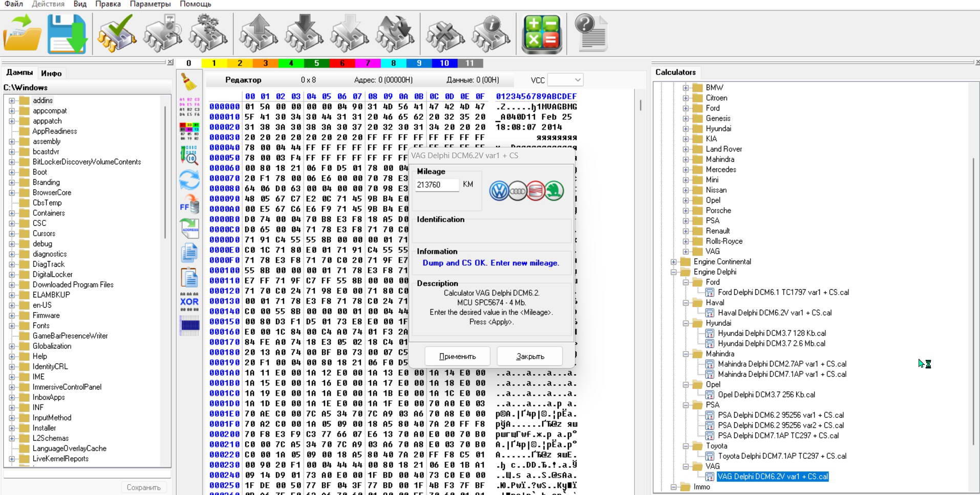Screen dimensions: 980x495
Task: Select the red color tab 6
Action: 342,63
